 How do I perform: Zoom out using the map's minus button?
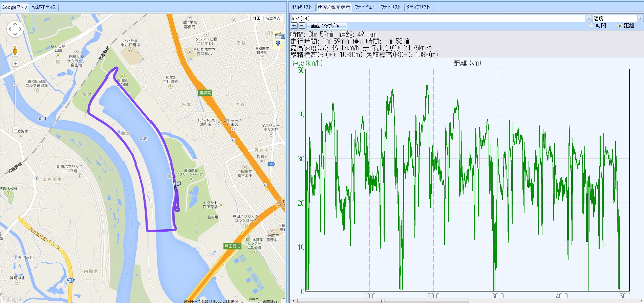coord(15,130)
